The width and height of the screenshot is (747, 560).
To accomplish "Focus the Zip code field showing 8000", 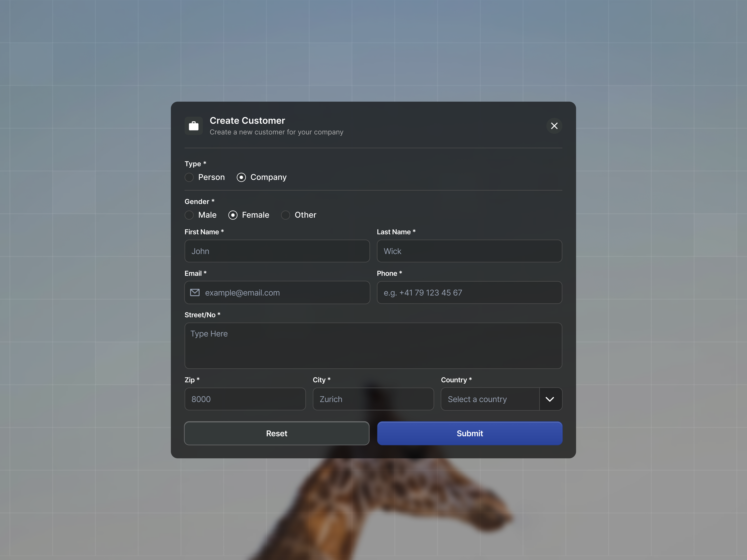I will (x=245, y=399).
